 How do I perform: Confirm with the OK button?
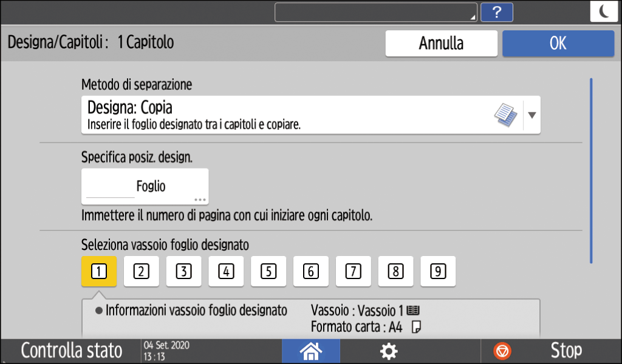[x=558, y=44]
